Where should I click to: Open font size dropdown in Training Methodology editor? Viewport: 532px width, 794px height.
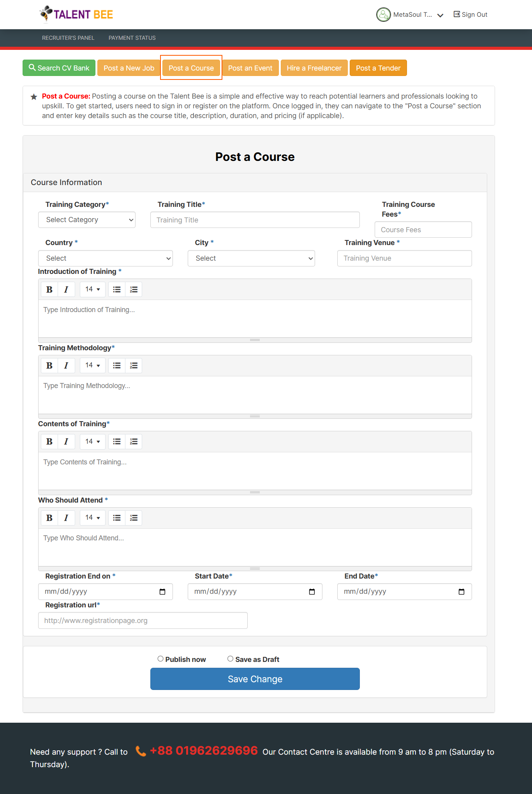[93, 365]
